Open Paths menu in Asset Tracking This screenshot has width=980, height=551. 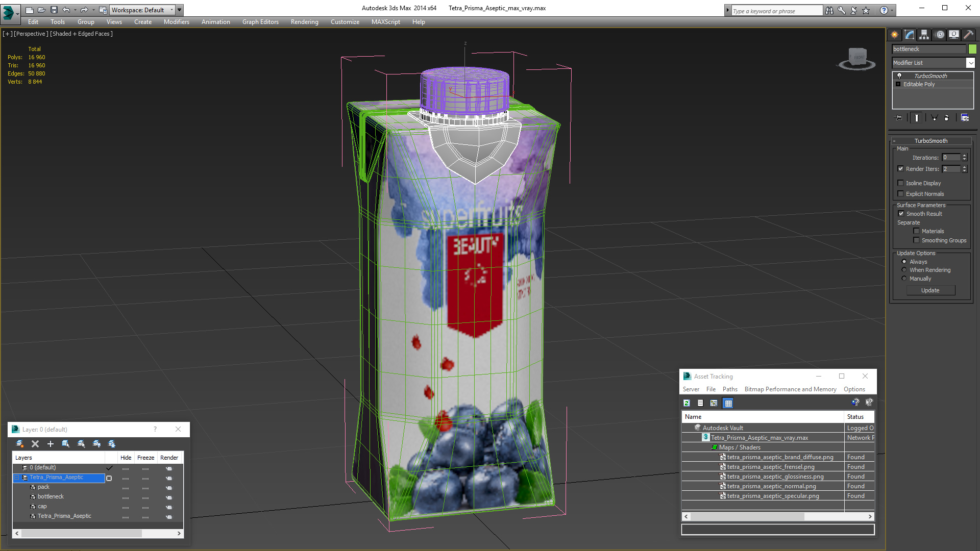point(730,389)
